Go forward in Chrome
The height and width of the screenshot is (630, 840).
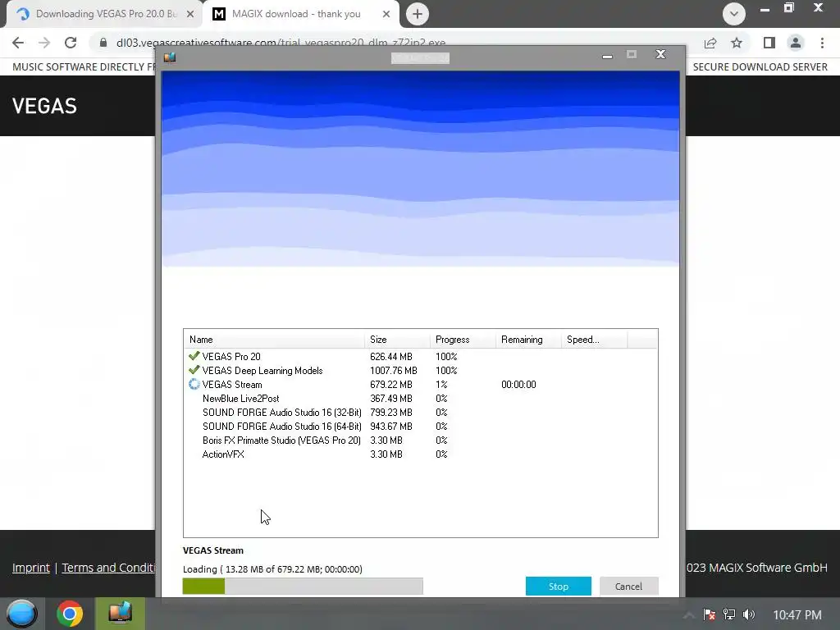(44, 43)
